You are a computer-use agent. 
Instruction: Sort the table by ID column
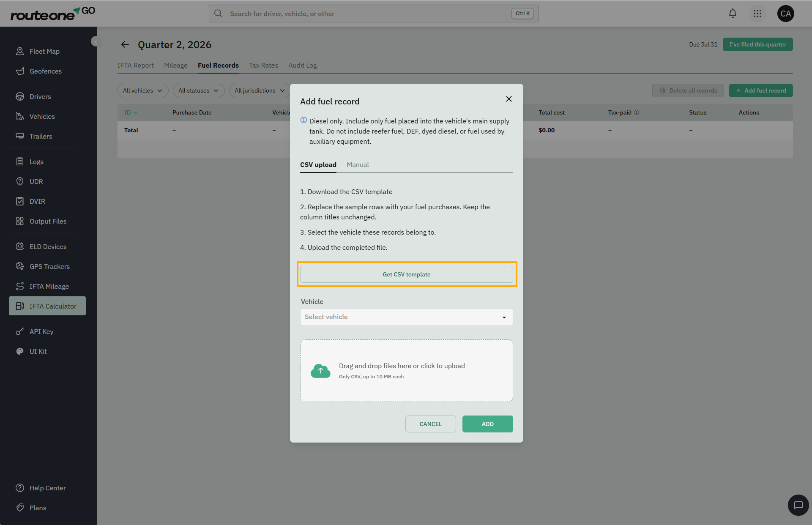[131, 112]
